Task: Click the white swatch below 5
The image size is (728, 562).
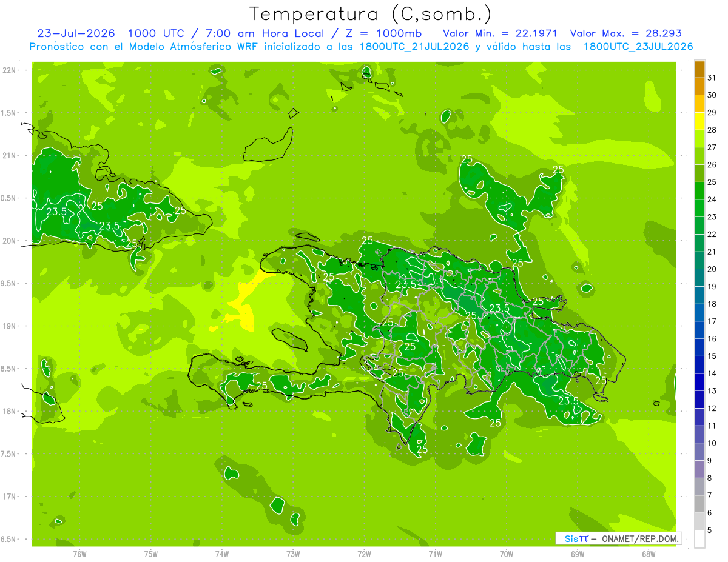Action: [x=699, y=539]
